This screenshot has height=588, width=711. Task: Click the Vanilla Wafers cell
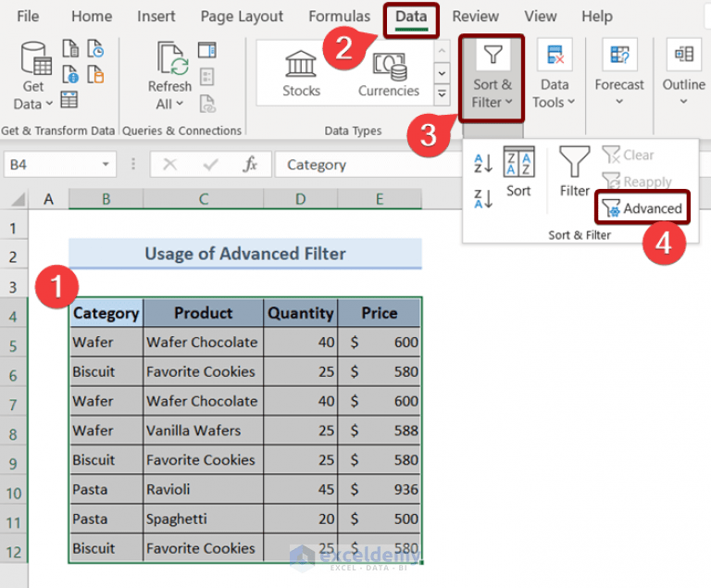click(204, 430)
